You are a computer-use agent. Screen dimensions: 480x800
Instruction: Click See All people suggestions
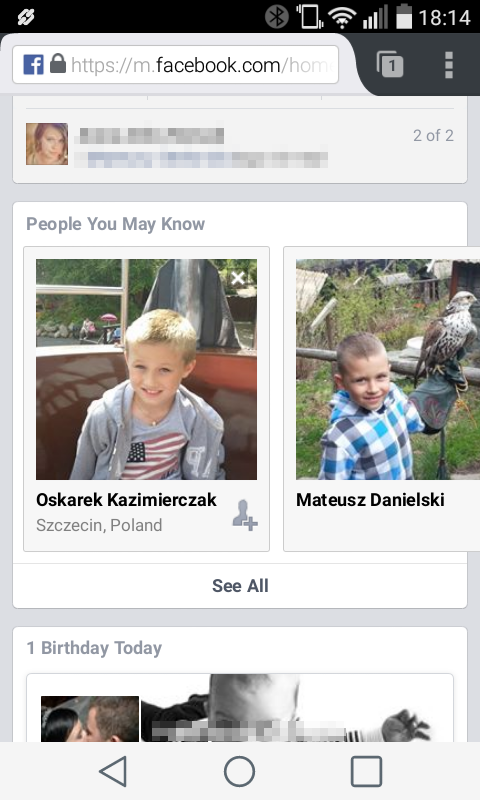tap(240, 586)
